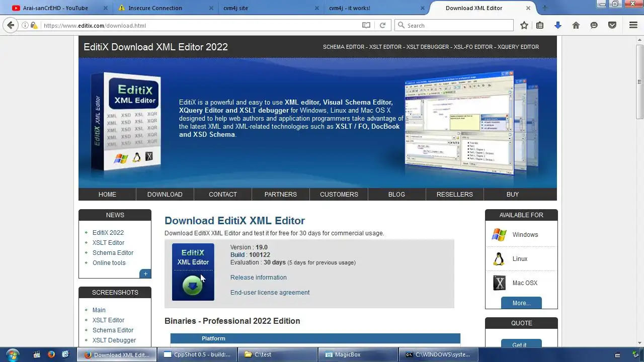Launch Firefox from quick launch bar
Image resolution: width=644 pixels, height=362 pixels.
pyautogui.click(x=51, y=354)
